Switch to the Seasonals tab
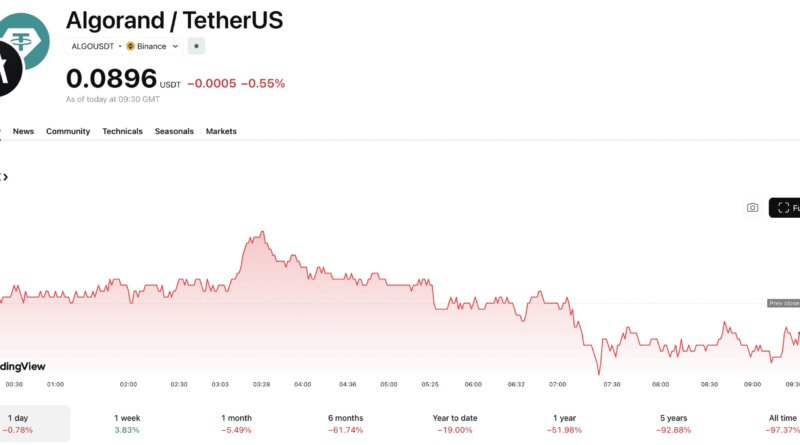This screenshot has width=800, height=445. (x=174, y=131)
